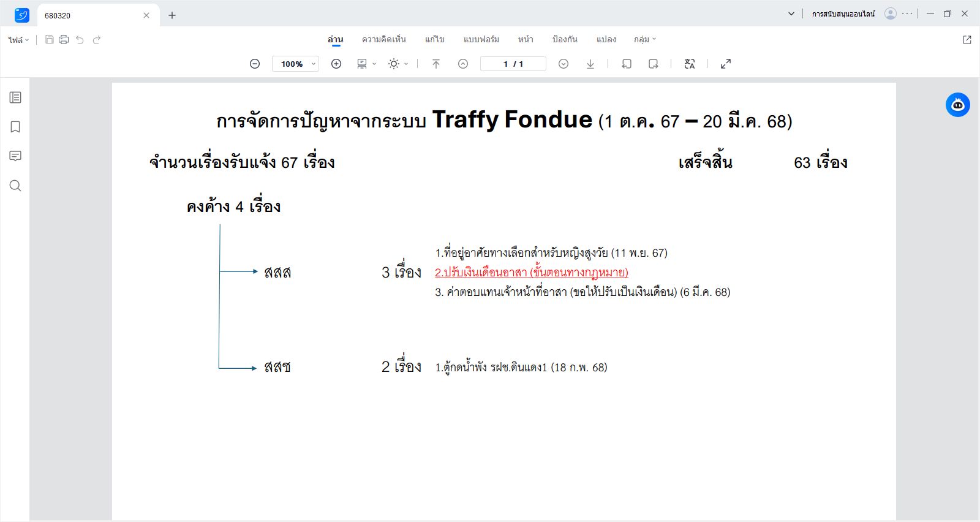
Task: Switch to the ป้องกัน tab
Action: pyautogui.click(x=565, y=39)
